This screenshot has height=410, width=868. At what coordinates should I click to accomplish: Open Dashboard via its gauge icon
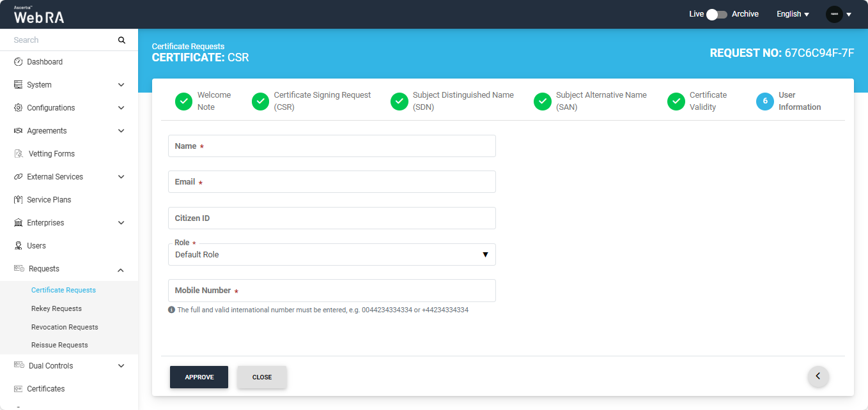point(19,62)
